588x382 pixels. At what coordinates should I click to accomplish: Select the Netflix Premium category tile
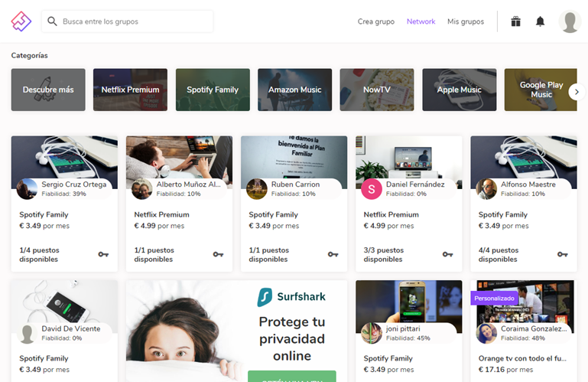[130, 90]
